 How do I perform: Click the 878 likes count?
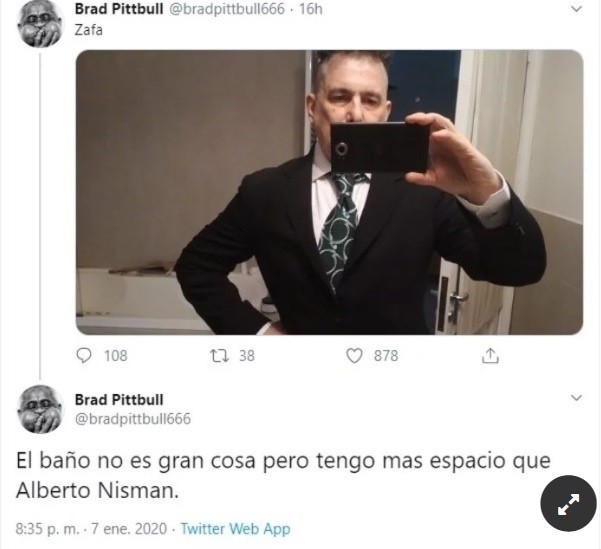(x=386, y=356)
